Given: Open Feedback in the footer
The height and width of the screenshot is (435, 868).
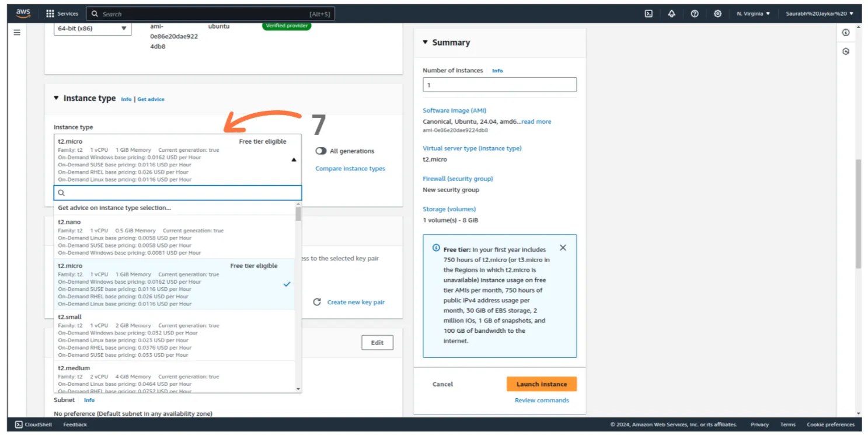Looking at the screenshot, I should (x=75, y=424).
